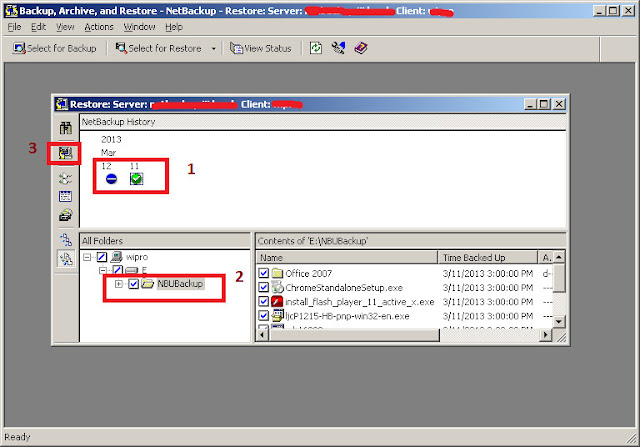Click the icon below start restore
This screenshot has width=640, height=447.
click(65, 178)
